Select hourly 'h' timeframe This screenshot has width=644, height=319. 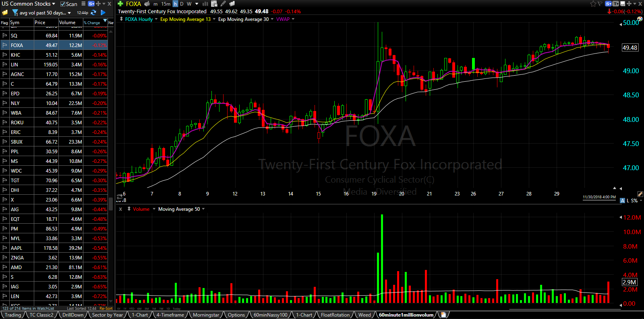pyautogui.click(x=175, y=4)
